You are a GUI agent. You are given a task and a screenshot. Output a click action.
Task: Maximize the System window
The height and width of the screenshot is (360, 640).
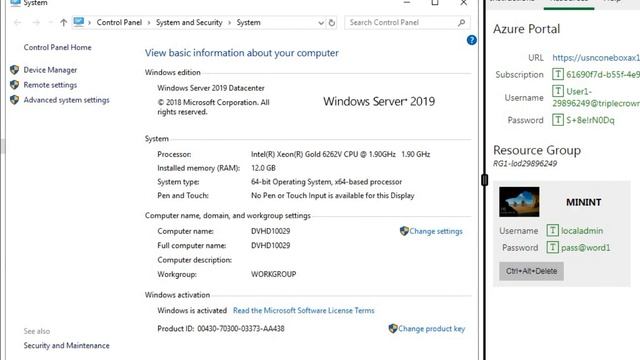(435, 3)
